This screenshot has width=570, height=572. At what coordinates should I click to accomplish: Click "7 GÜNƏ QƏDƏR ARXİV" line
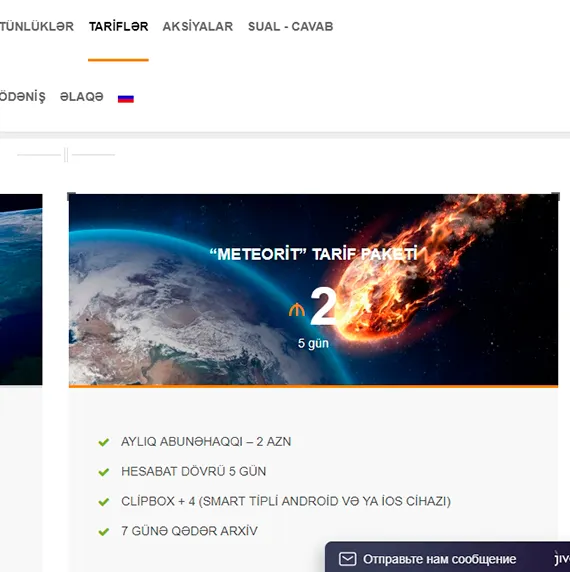pyautogui.click(x=189, y=531)
